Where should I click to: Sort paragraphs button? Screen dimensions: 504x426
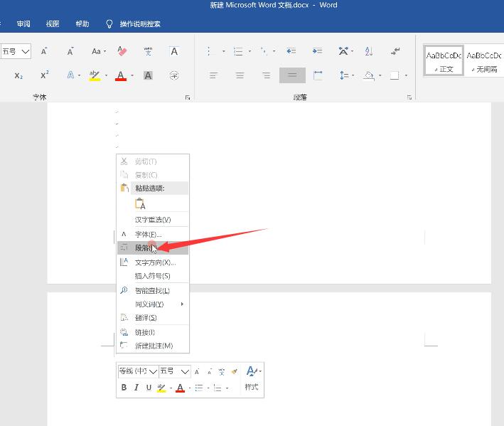point(369,51)
